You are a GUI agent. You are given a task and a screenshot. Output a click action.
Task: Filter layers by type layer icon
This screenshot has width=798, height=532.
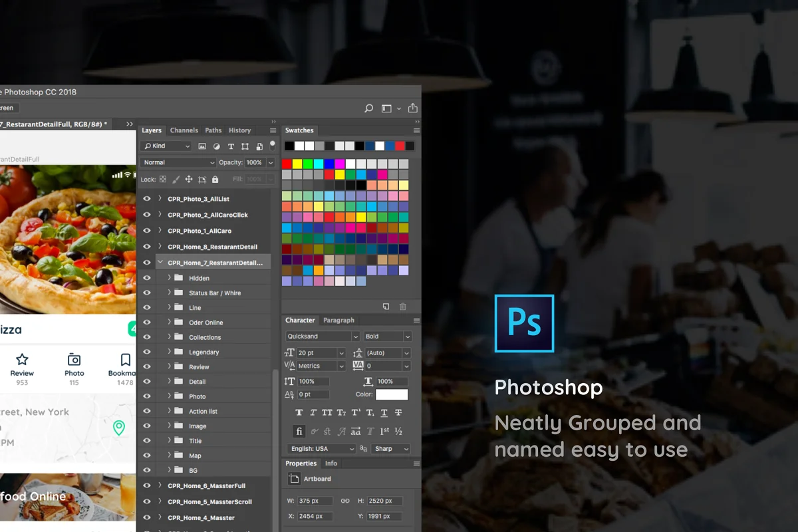click(x=231, y=146)
